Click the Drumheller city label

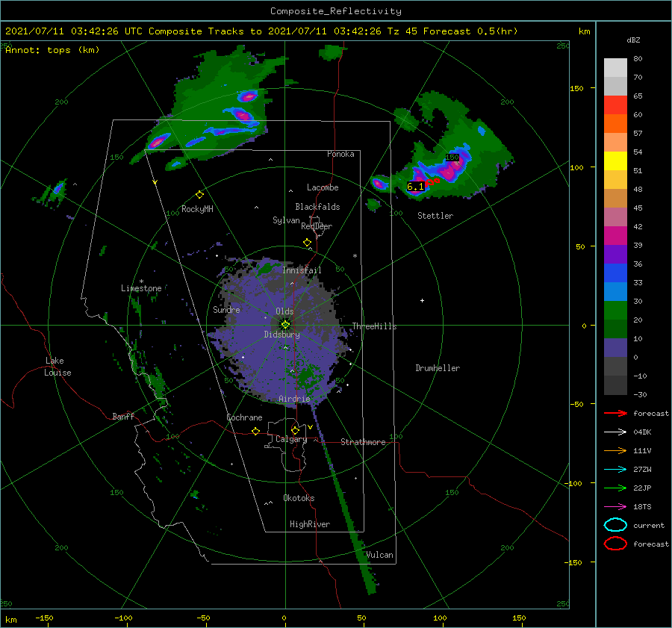(438, 368)
